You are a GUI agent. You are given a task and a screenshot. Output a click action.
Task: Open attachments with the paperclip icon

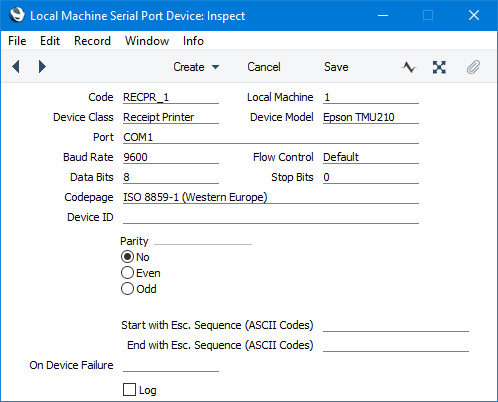coord(473,67)
